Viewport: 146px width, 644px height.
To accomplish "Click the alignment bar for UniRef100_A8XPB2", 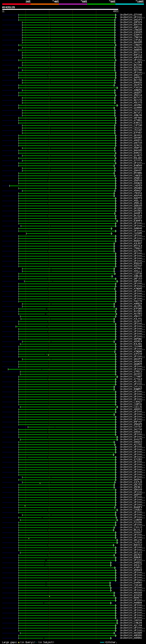I will tap(68, 105).
